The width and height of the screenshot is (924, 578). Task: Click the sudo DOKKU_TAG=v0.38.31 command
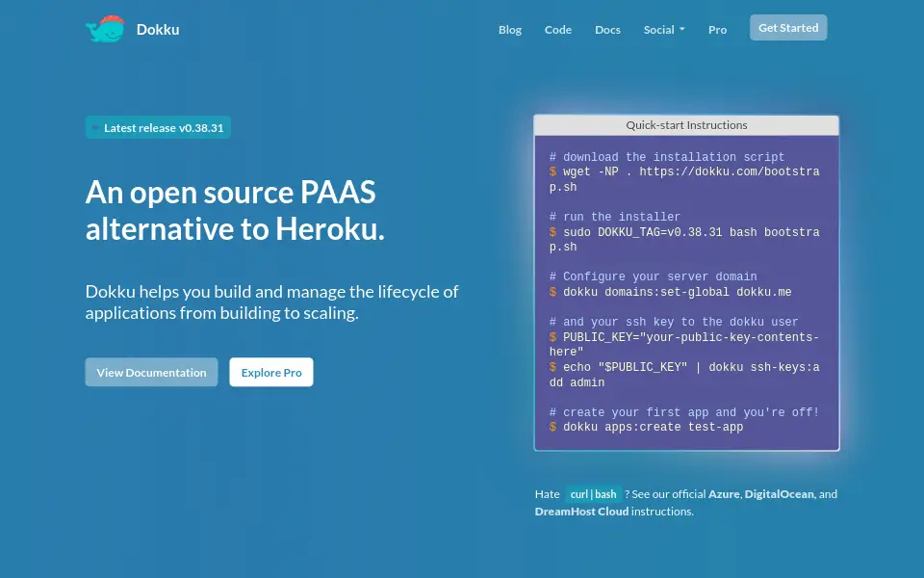(x=684, y=240)
